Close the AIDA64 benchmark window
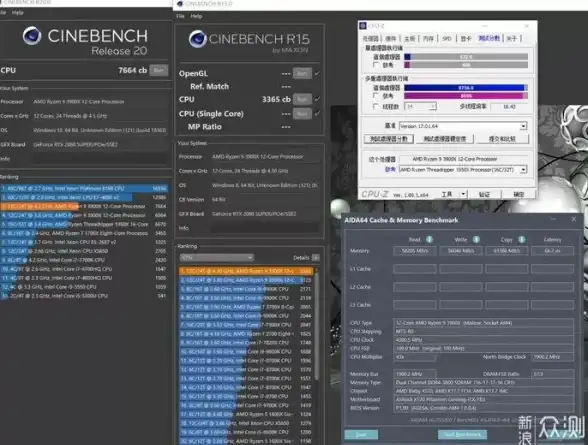This screenshot has width=588, height=445. (574, 219)
